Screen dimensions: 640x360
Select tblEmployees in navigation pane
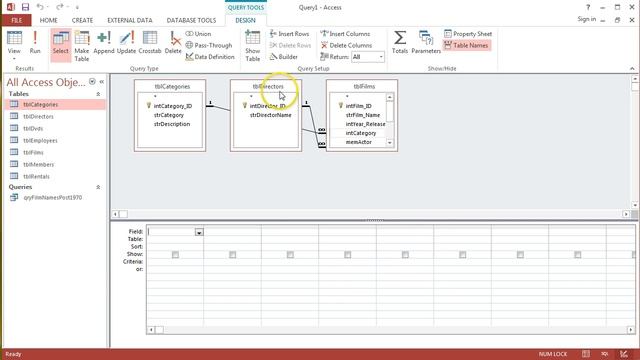(x=40, y=140)
